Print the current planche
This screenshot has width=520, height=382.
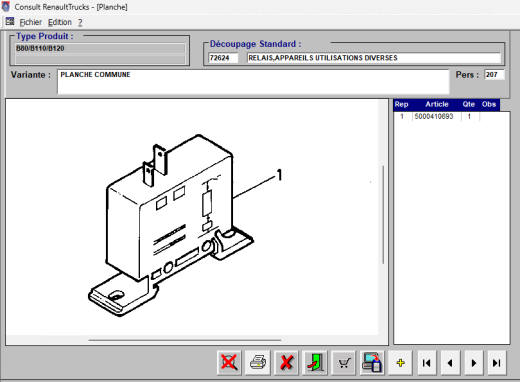(258, 363)
